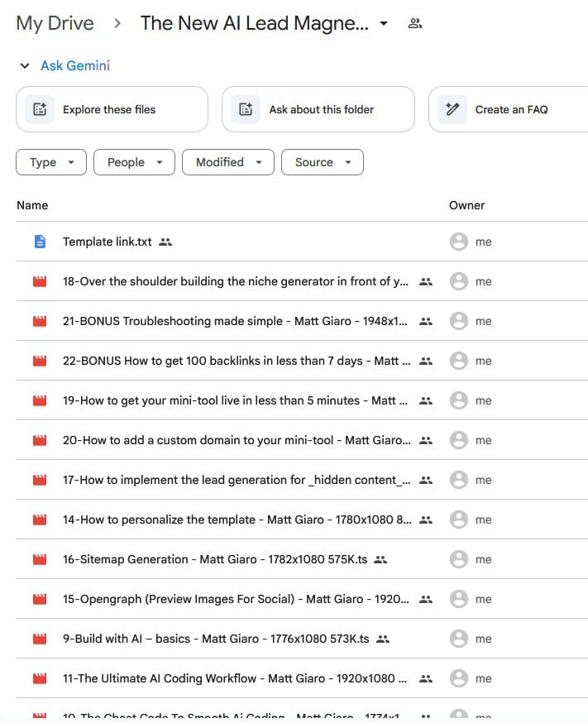Click the document icon for Template link.txt
Image resolution: width=588 pixels, height=723 pixels.
point(40,242)
